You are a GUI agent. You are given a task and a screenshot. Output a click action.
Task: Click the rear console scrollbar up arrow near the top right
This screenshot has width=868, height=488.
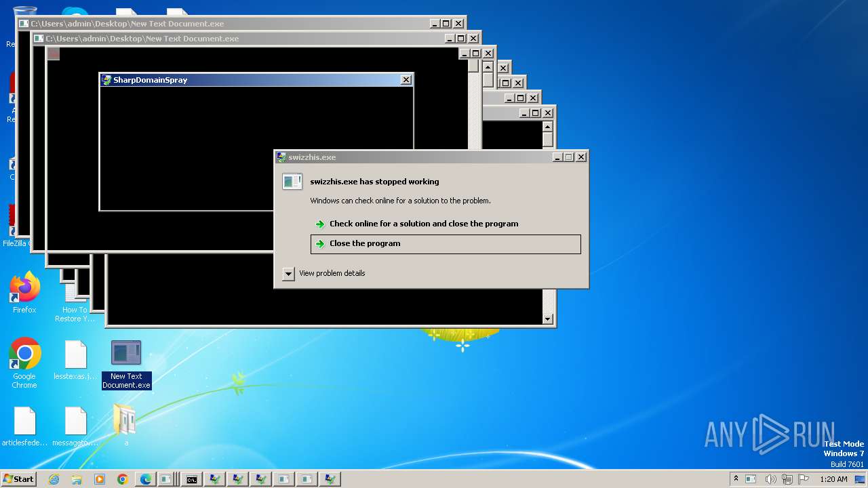(x=548, y=126)
